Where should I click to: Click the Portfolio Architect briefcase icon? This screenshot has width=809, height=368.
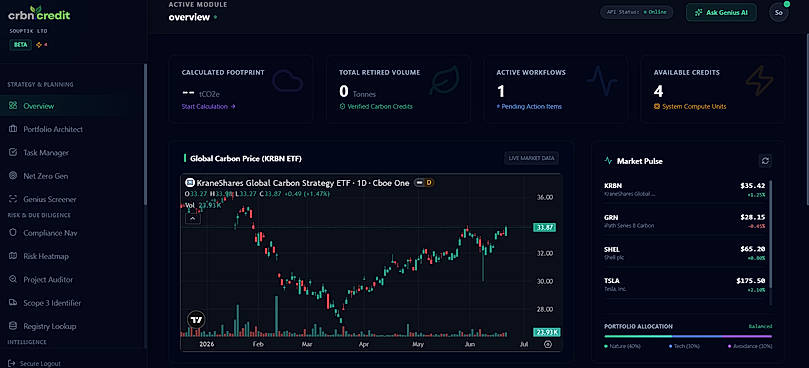coord(13,129)
